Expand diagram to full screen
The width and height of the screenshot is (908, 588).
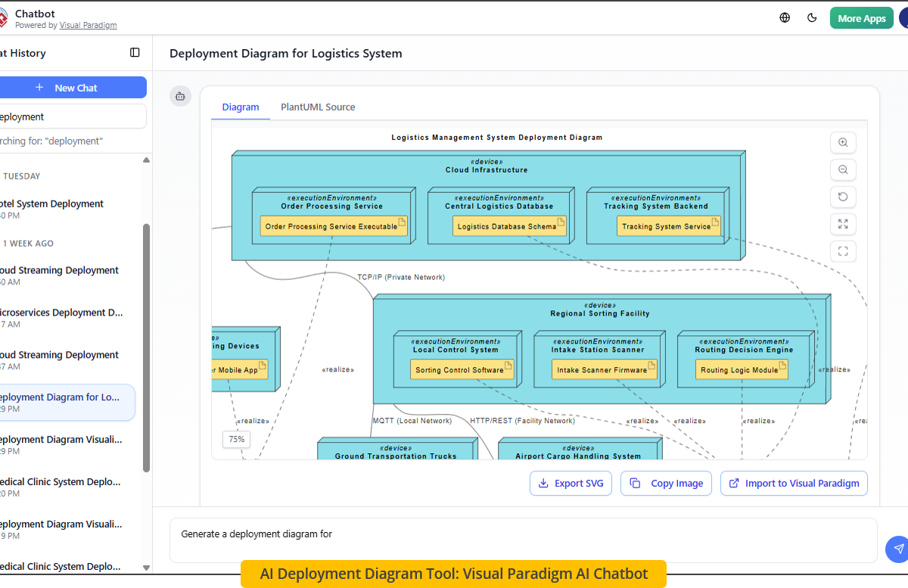[843, 224]
